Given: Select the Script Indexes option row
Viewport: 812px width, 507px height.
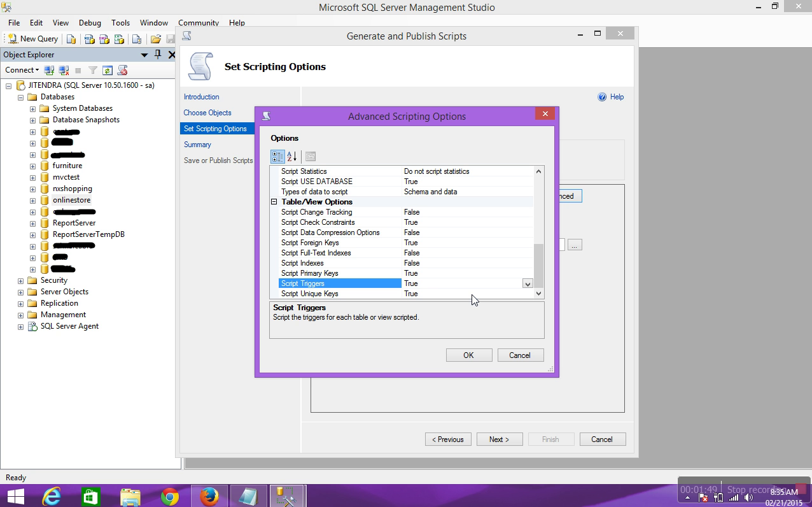Looking at the screenshot, I should [x=406, y=263].
